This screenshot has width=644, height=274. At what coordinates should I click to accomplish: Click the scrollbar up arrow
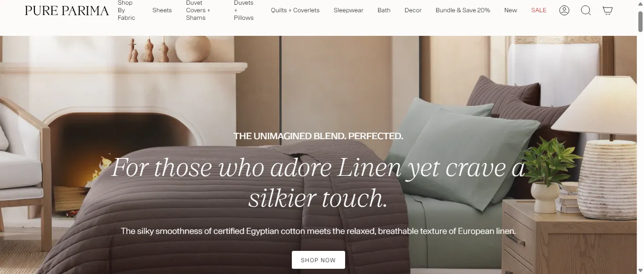pos(640,4)
